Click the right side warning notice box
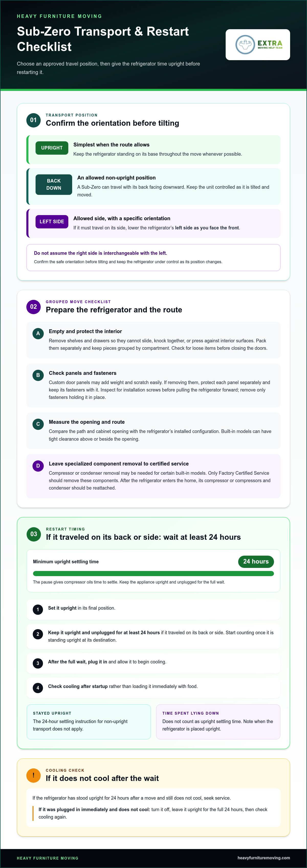The image size is (307, 868). click(153, 257)
